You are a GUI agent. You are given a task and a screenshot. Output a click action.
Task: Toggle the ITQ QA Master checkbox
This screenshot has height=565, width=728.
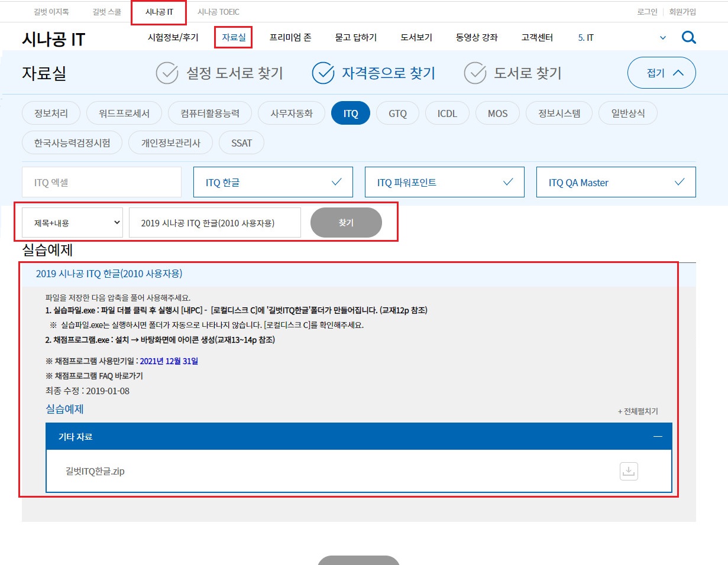click(616, 182)
